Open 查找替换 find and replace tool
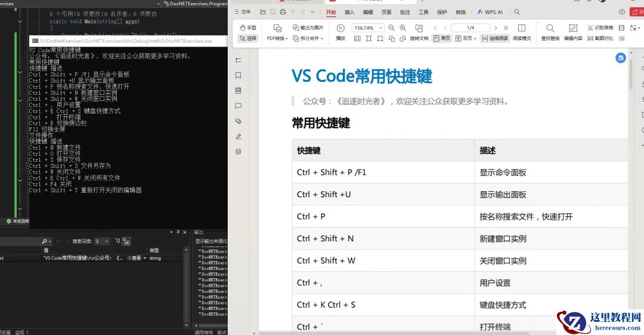Screen dimensions: 644x335 (550, 28)
